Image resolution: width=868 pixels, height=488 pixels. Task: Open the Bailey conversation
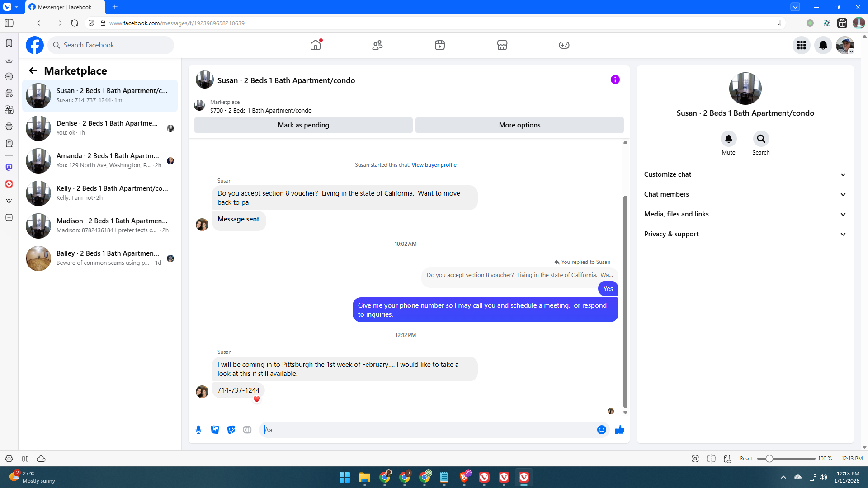100,258
